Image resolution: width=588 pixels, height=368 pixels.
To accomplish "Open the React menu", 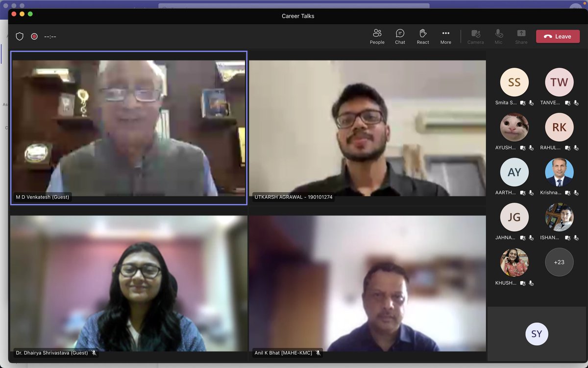I will [423, 37].
